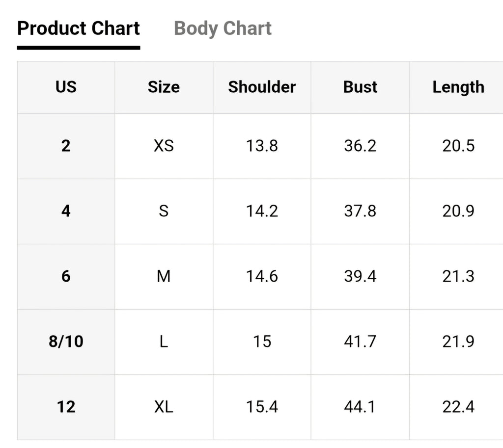This screenshot has height=448, width=503.
Task: Click the Bust column header
Action: [x=360, y=87]
